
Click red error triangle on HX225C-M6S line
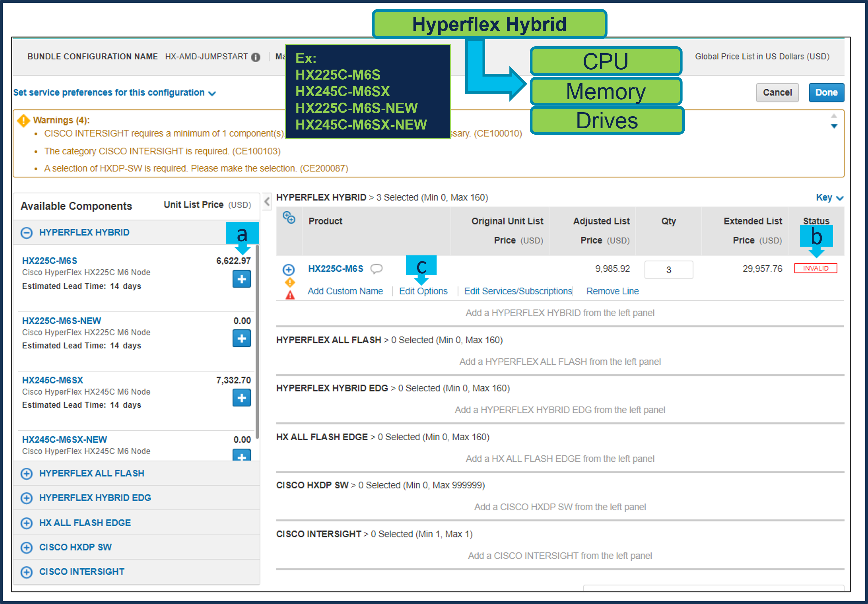[x=290, y=295]
